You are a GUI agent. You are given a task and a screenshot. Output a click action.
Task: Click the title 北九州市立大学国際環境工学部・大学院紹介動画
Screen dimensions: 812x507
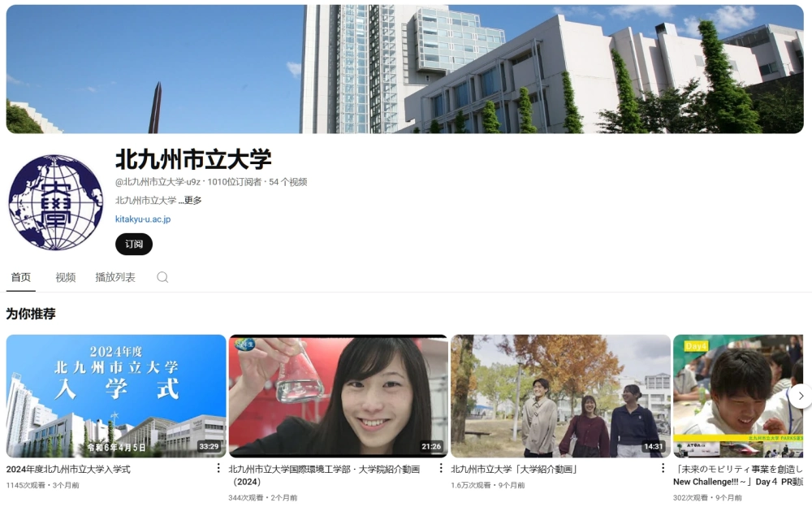point(324,469)
